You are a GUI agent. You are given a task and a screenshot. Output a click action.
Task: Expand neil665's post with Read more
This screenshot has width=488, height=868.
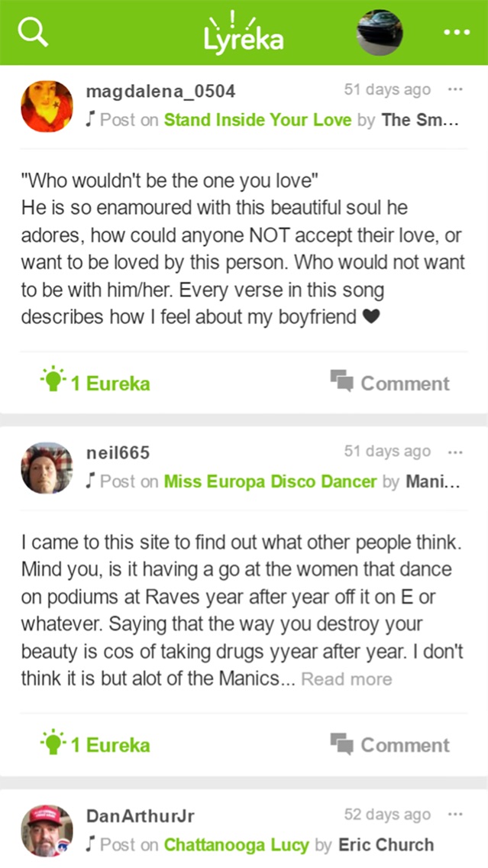point(346,679)
